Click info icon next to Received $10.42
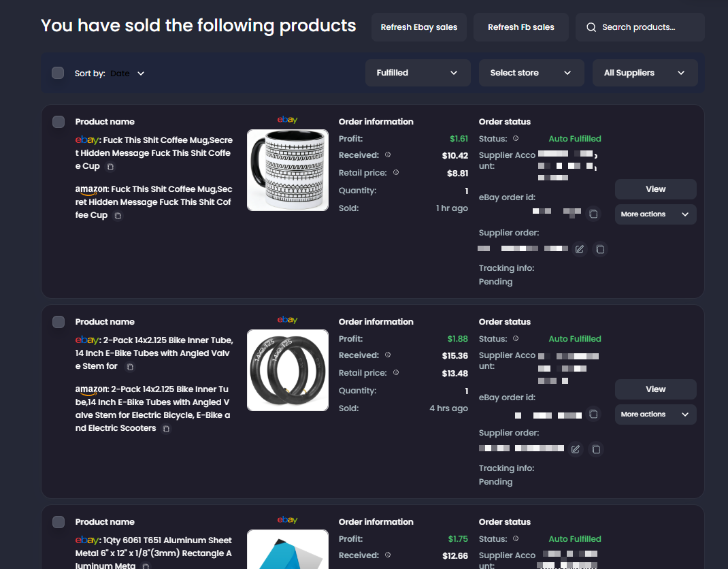This screenshot has width=728, height=569. (388, 155)
